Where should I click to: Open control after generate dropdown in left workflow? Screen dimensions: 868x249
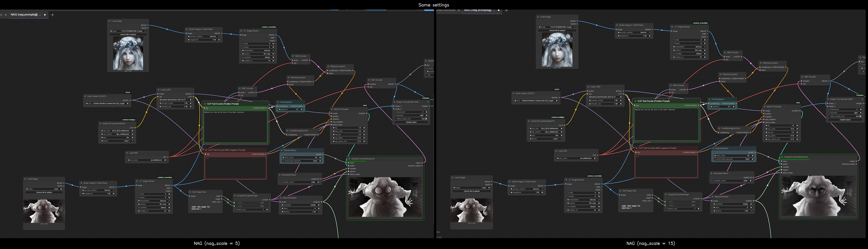coord(302,161)
